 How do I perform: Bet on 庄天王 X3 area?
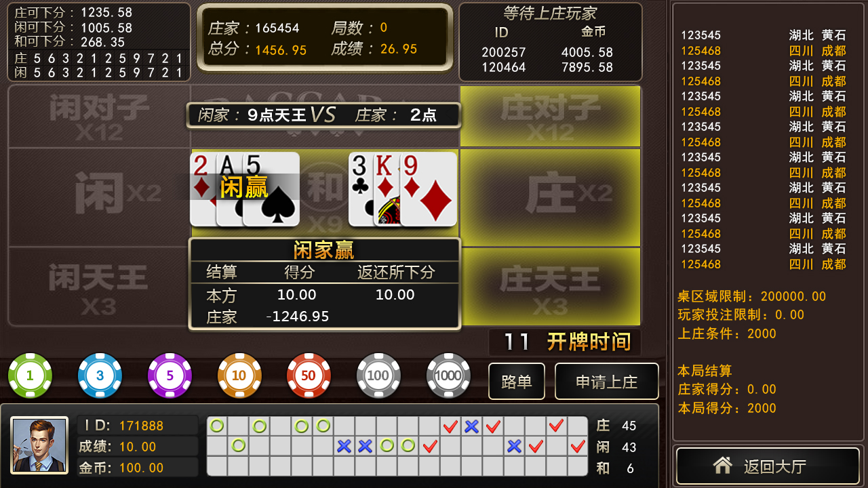pos(550,287)
